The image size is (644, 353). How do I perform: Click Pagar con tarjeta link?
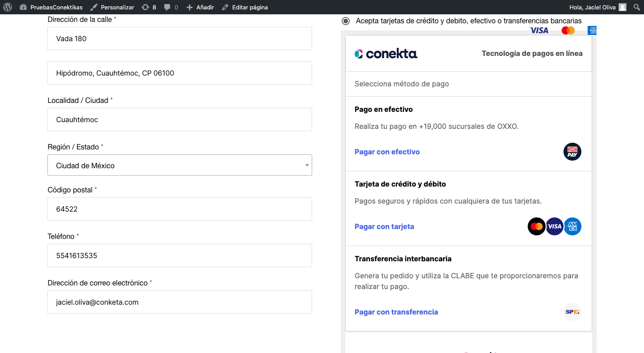(x=384, y=226)
